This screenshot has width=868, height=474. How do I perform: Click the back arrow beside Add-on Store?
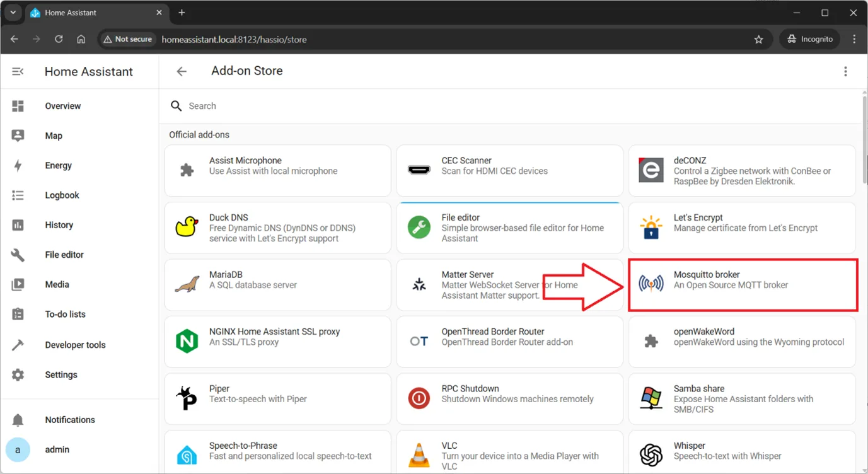(x=182, y=72)
